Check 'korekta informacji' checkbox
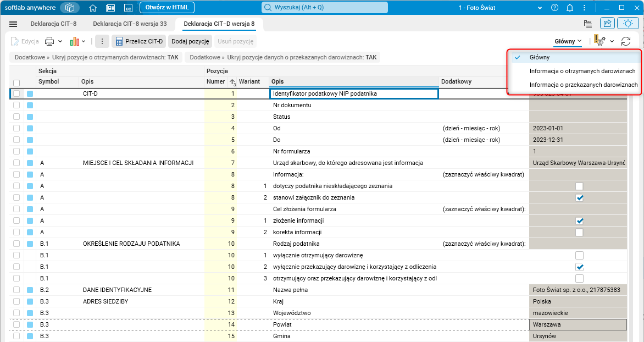This screenshot has width=644, height=342. pos(579,233)
